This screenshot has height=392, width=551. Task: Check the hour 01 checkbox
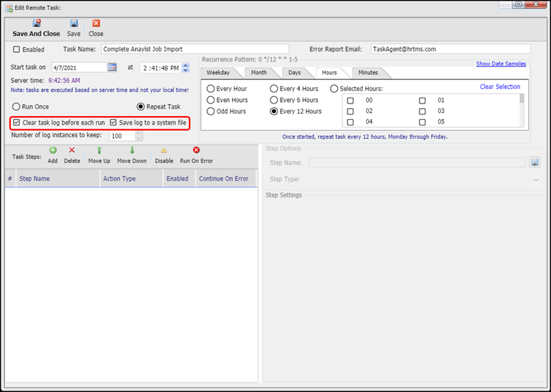(x=422, y=101)
